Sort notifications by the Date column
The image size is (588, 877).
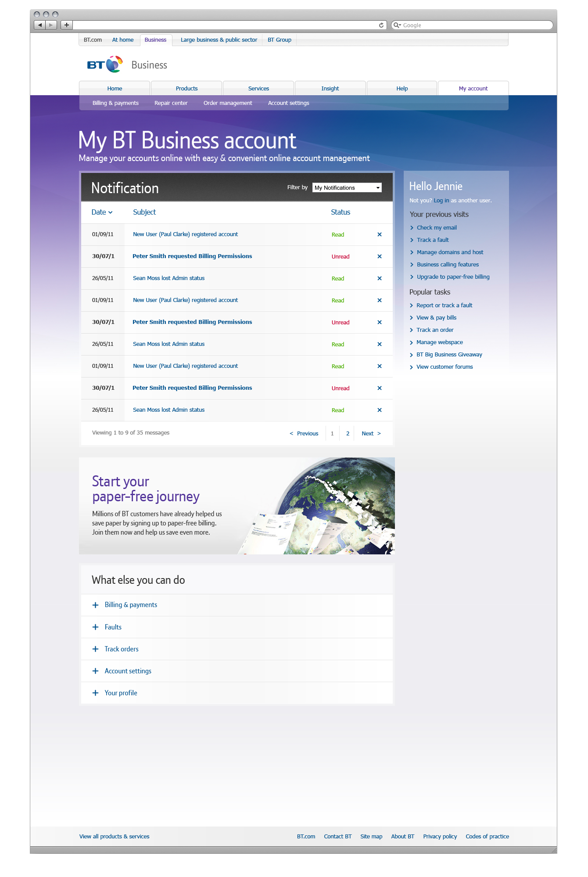pos(102,212)
